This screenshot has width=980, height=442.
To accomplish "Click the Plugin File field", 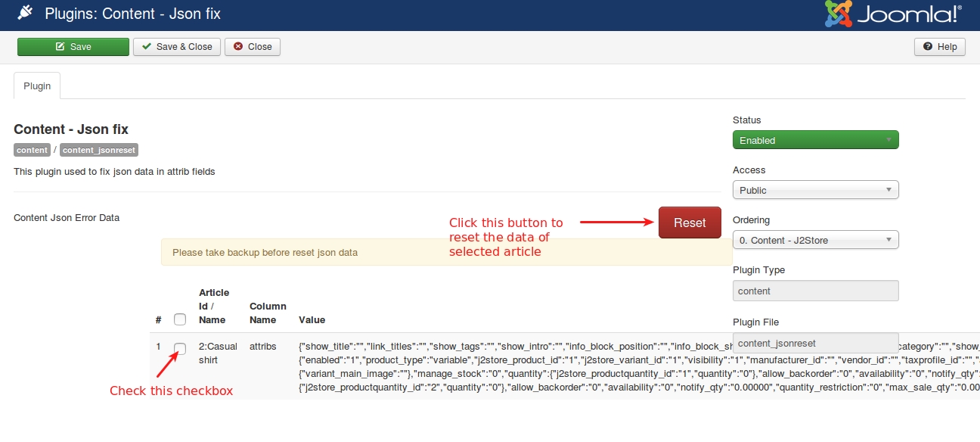I will [x=815, y=343].
